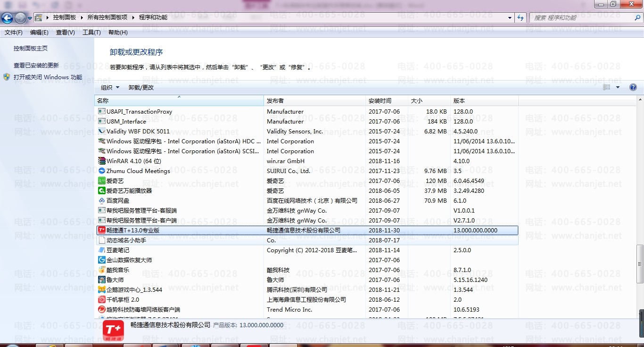The width and height of the screenshot is (644, 347).
Task: Click the 豆麦笔记 icon
Action: point(101,250)
